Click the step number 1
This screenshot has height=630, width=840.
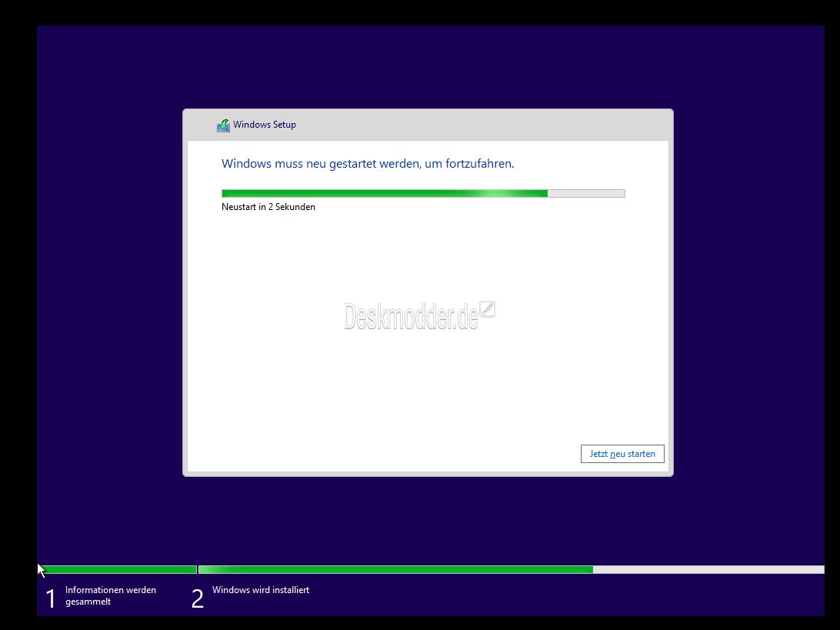tap(50, 598)
